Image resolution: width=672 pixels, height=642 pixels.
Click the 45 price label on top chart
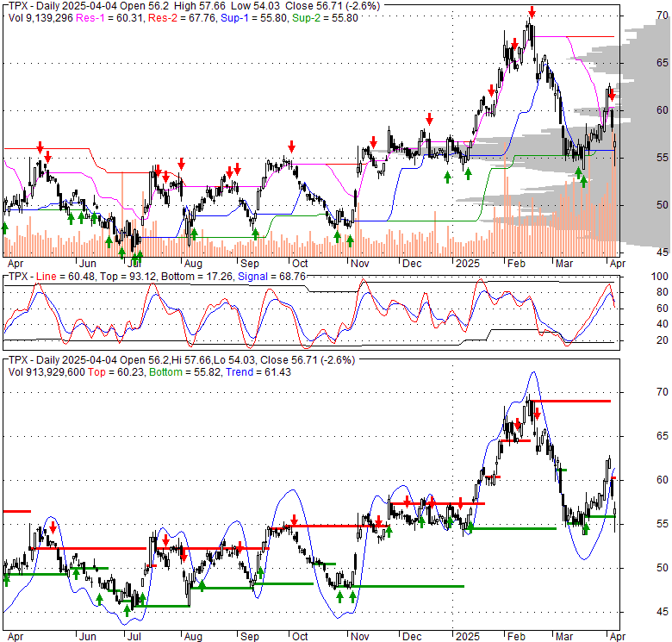tap(663, 252)
